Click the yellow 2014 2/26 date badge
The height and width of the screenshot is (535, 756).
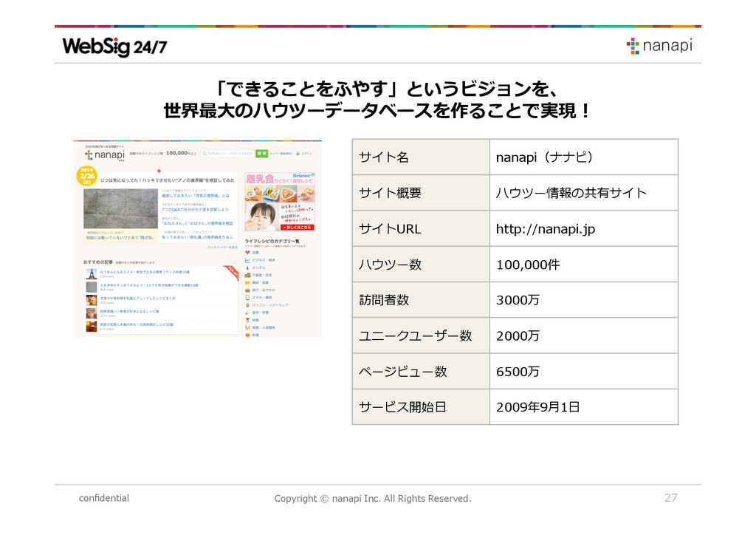coord(87,176)
